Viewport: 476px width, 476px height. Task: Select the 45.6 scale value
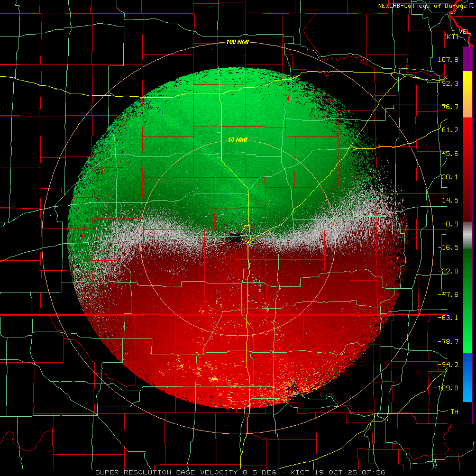pos(450,153)
